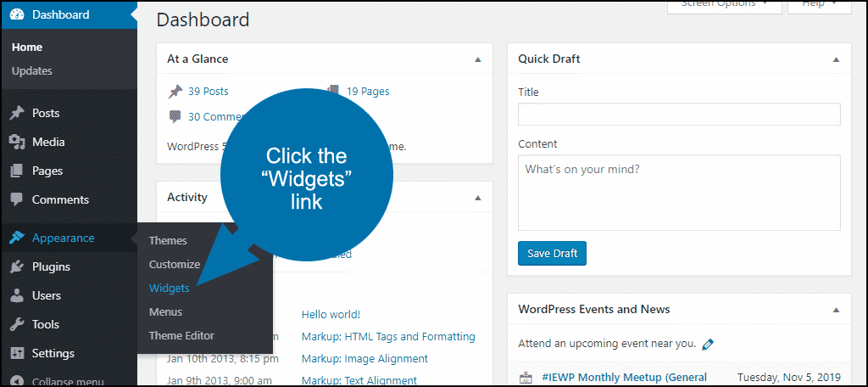Click the Posts pushpin icon in sidebar

coord(17,113)
